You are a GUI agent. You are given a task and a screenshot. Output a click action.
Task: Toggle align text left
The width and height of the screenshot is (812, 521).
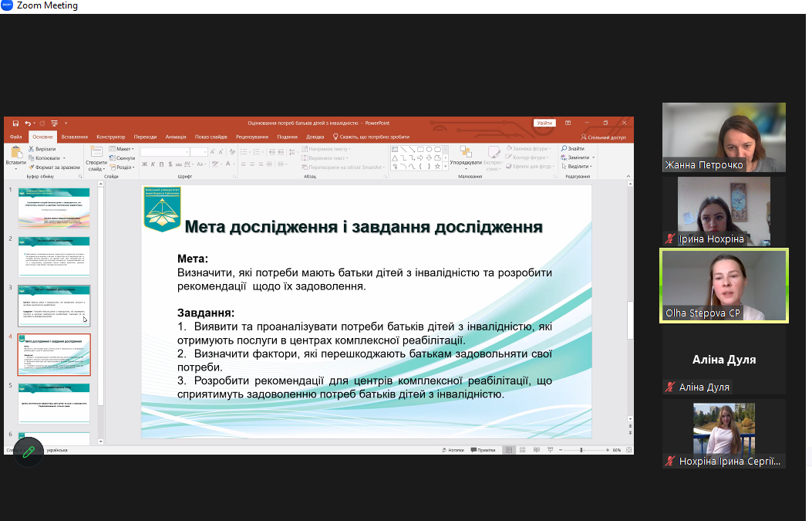coord(244,164)
